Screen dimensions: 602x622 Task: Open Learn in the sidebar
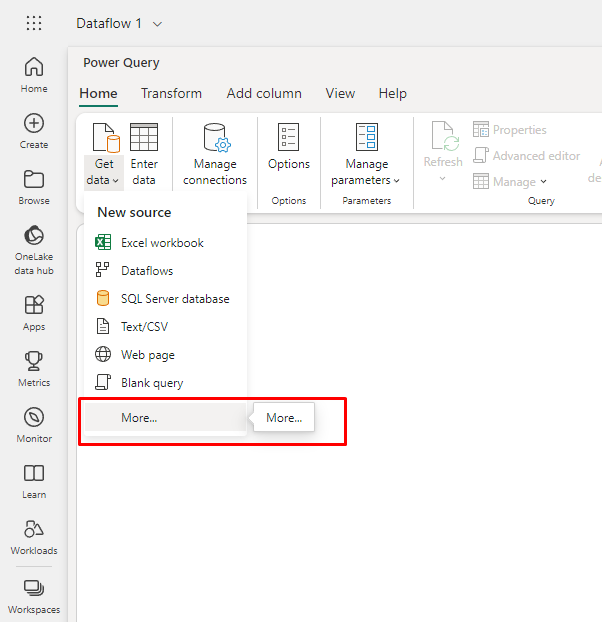coord(34,481)
